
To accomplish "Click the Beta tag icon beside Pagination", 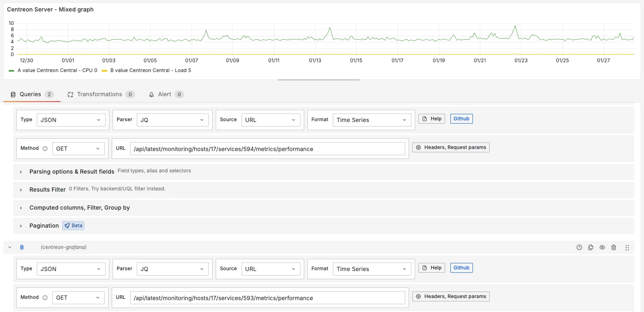I will (x=68, y=226).
